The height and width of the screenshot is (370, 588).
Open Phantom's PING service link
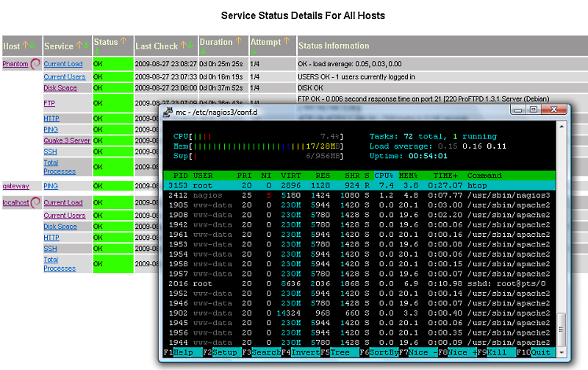(51, 129)
